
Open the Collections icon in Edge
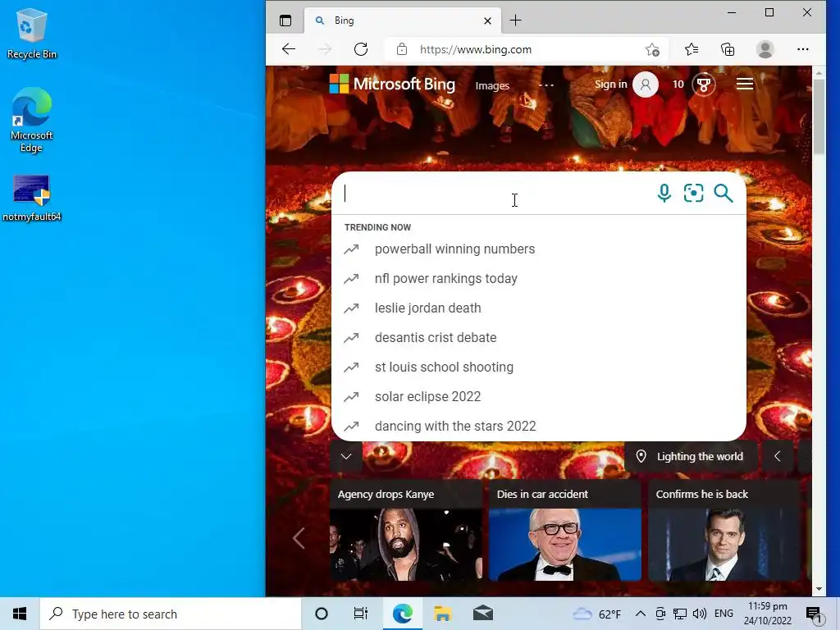pyautogui.click(x=728, y=49)
